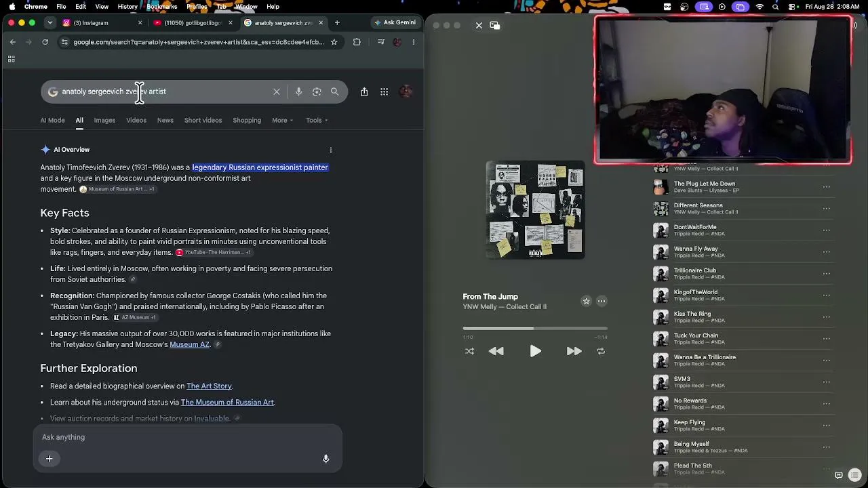Screen dimensions: 868x488
Task: Add attachment with plus in Ask anything
Action: 49,459
